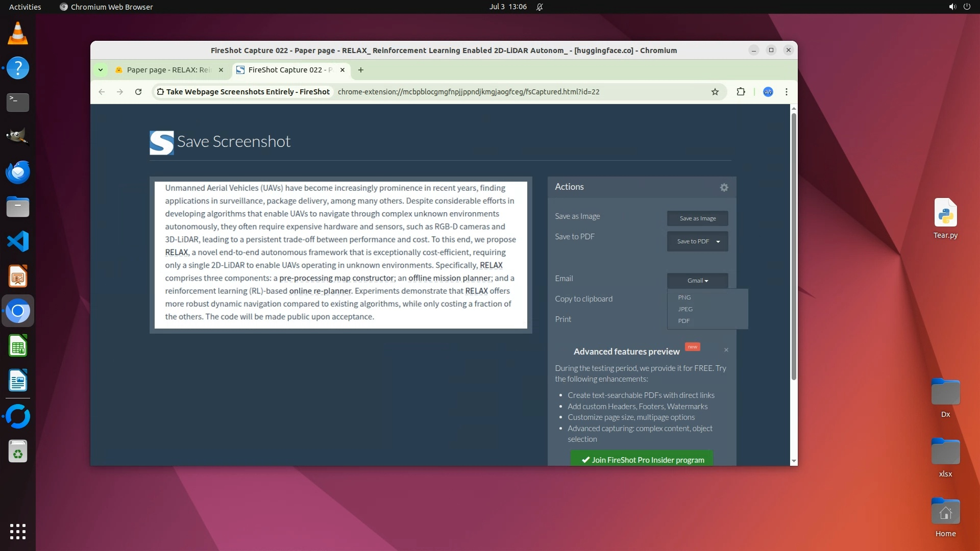Open tab search chevron button

coord(101,70)
